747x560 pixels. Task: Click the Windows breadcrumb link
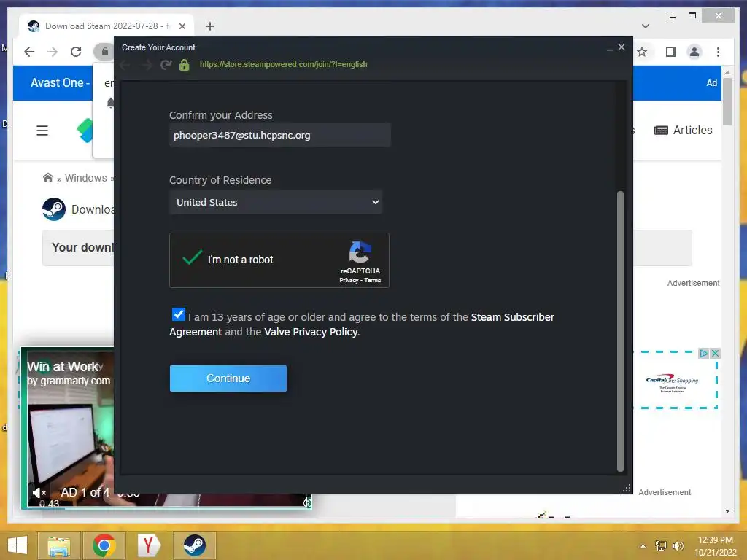tap(86, 178)
